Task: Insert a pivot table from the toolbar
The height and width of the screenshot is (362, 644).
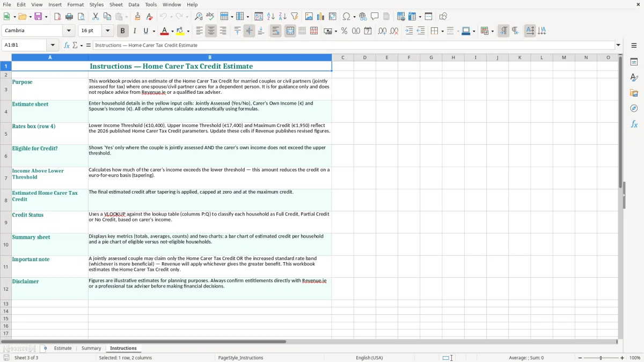Action: coord(333,17)
